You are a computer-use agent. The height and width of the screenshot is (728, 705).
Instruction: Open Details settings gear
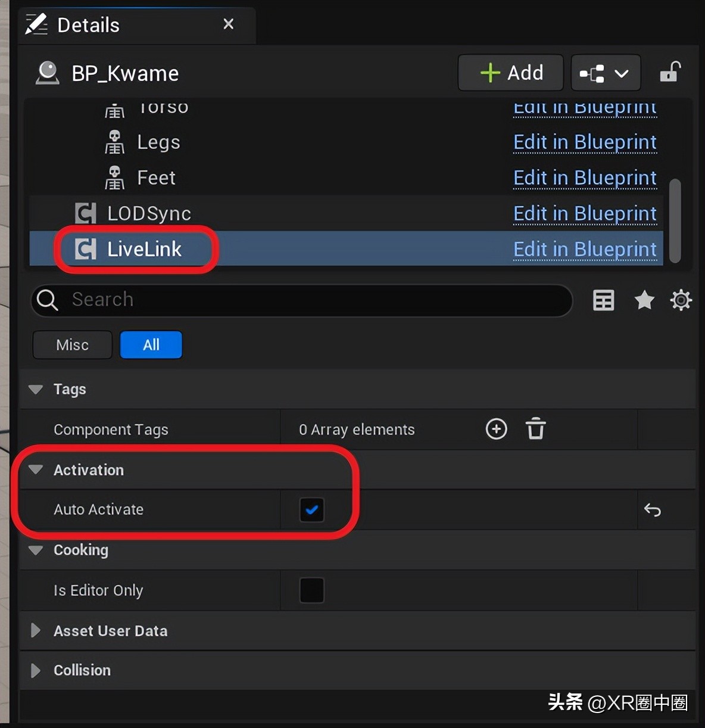click(x=681, y=300)
